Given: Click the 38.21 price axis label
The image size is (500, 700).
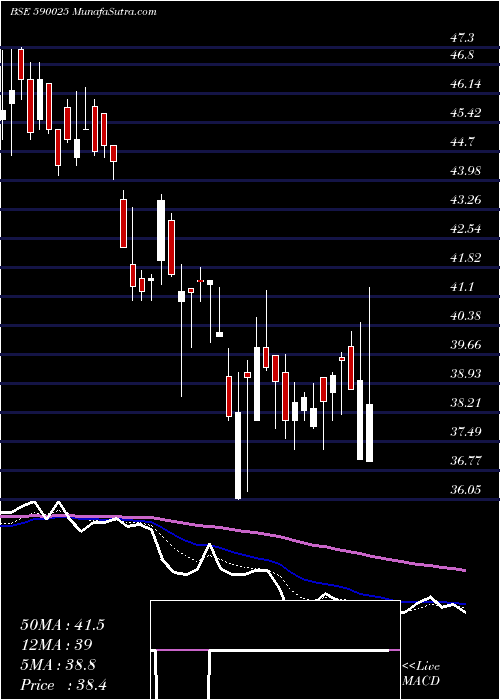Looking at the screenshot, I should (x=466, y=403).
